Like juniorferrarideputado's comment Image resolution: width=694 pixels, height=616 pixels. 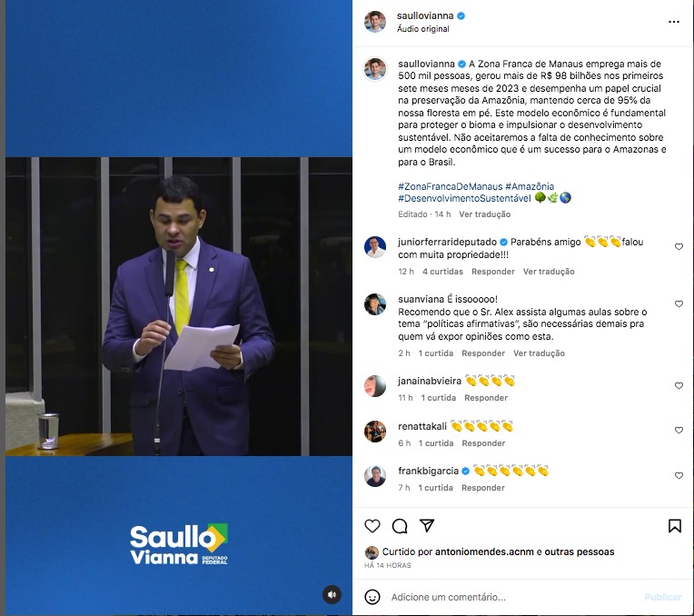tap(679, 246)
